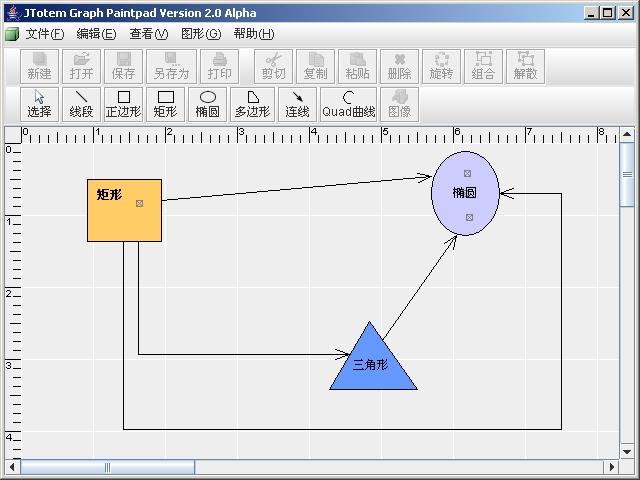
Task: Select the 连线 connector arrow tool
Action: 297,104
